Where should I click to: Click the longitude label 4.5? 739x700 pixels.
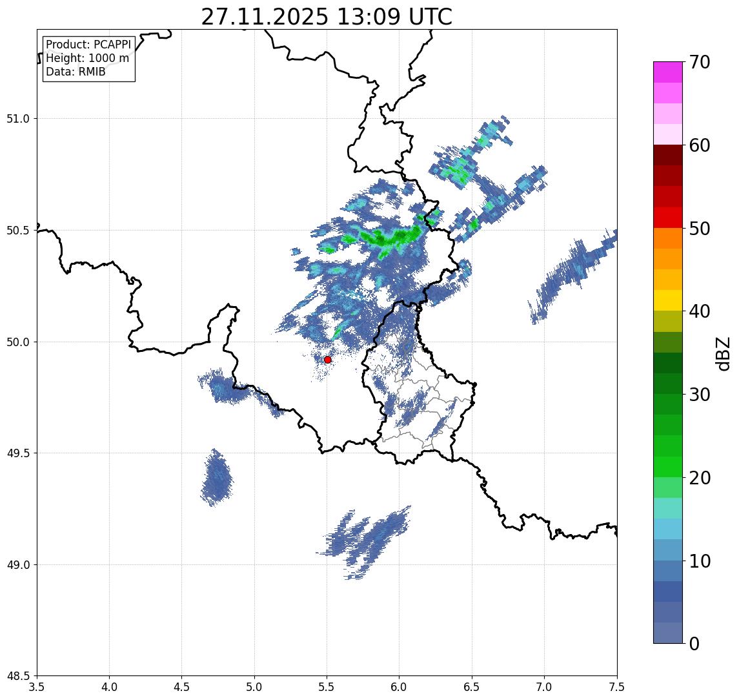point(182,687)
